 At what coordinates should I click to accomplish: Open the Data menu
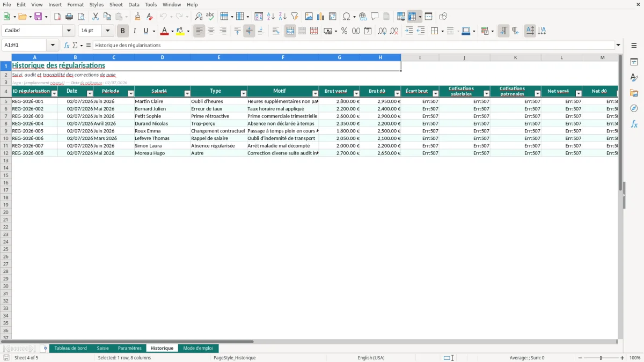(134, 4)
